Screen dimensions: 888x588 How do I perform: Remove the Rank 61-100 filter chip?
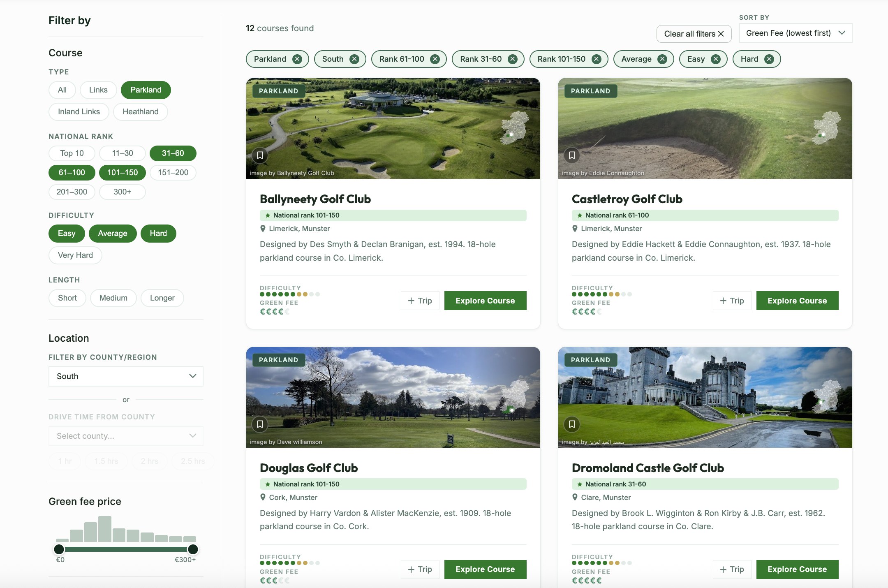pyautogui.click(x=435, y=59)
